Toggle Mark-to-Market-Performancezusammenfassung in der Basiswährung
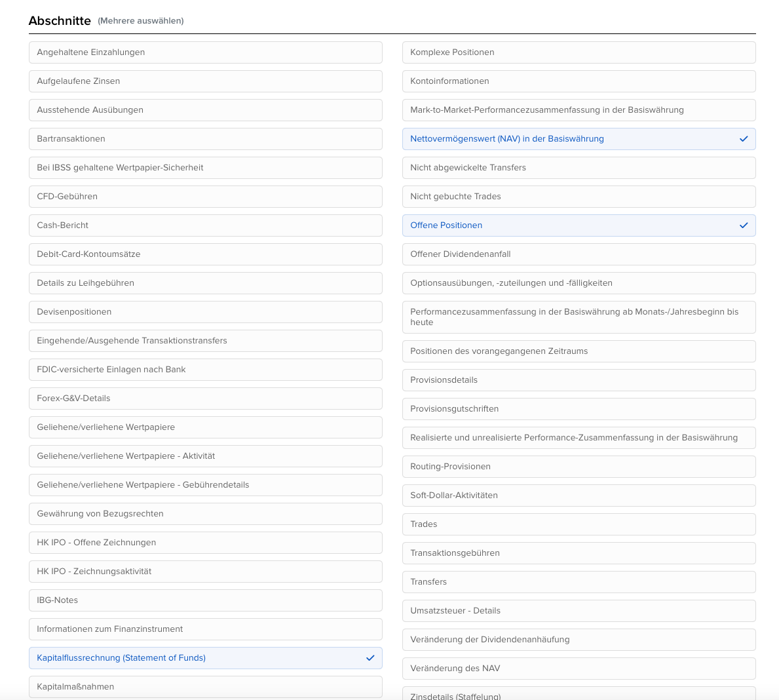Viewport: 779px width, 700px height. (579, 110)
